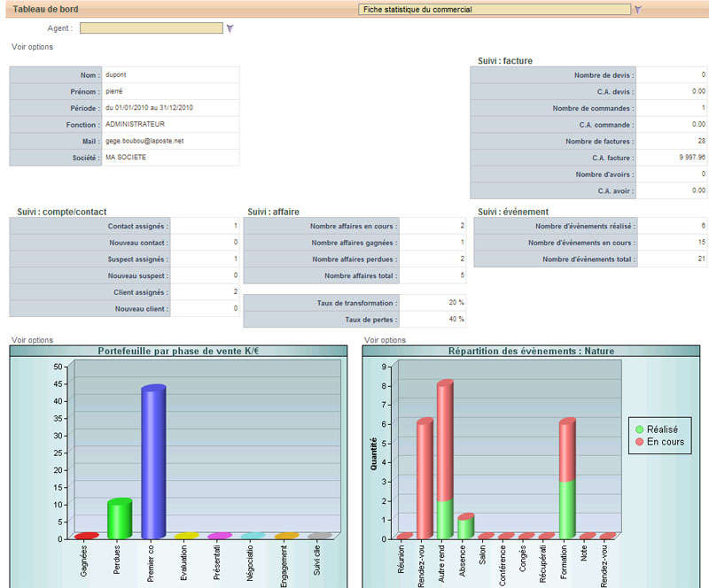Viewport: 709px width, 588px height.
Task: Open Voir options above the Répartition chart
Action: click(385, 340)
